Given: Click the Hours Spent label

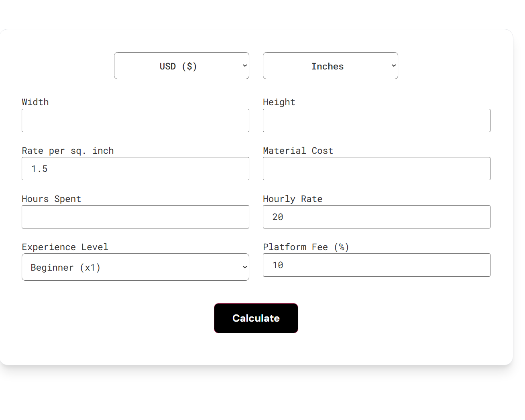Looking at the screenshot, I should [x=51, y=199].
